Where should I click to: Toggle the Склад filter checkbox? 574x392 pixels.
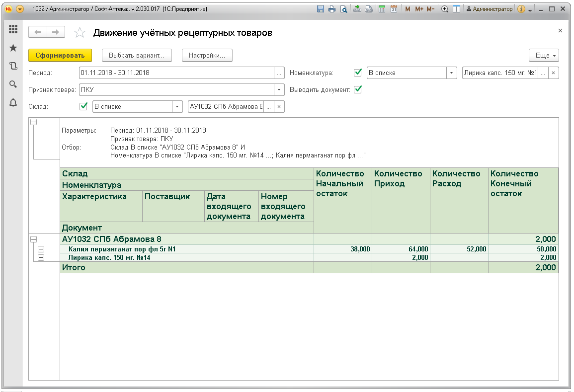(83, 106)
